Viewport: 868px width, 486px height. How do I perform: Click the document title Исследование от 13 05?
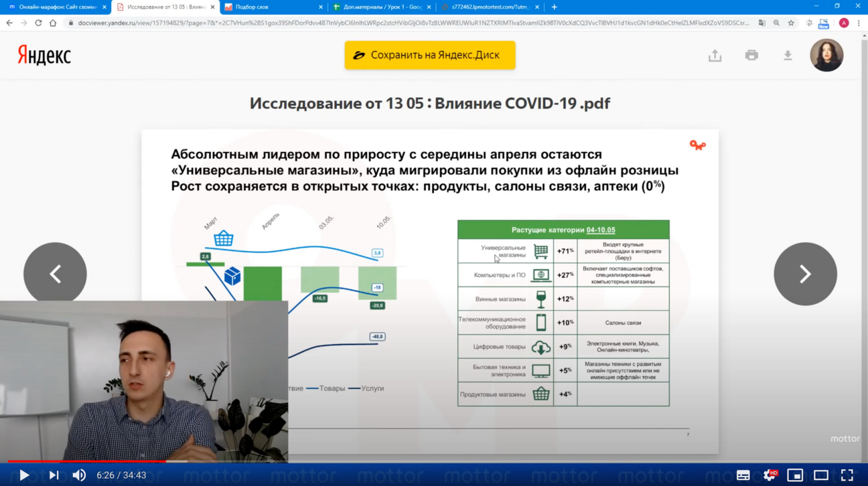430,103
